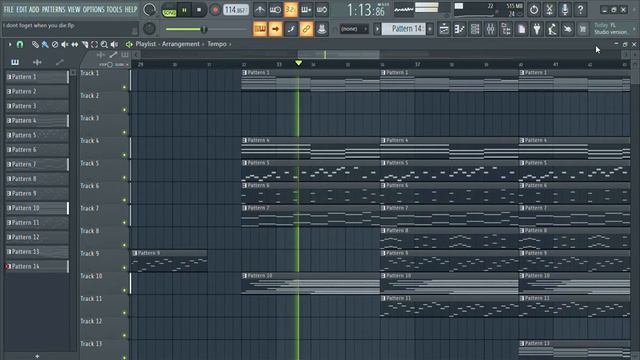This screenshot has width=640, height=360.
Task: Enable the playlist snap magnet
Action: tap(20, 44)
